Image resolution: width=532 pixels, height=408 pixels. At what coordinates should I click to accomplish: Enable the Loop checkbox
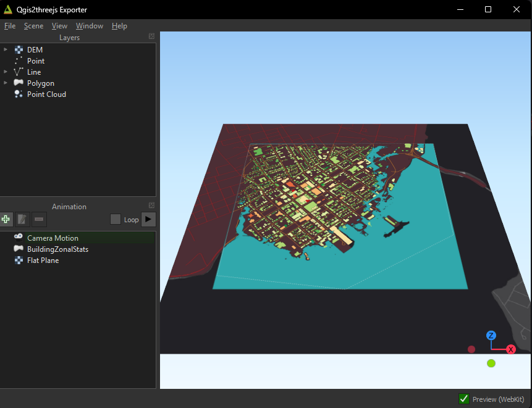116,219
